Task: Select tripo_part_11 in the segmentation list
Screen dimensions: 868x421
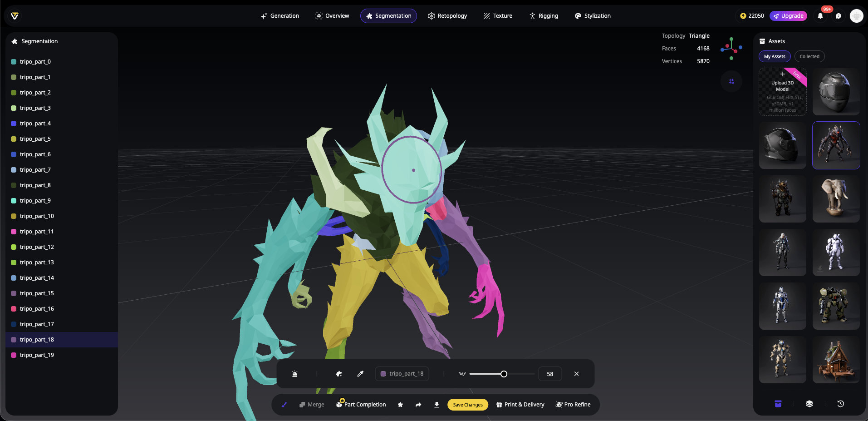Action: coord(37,232)
